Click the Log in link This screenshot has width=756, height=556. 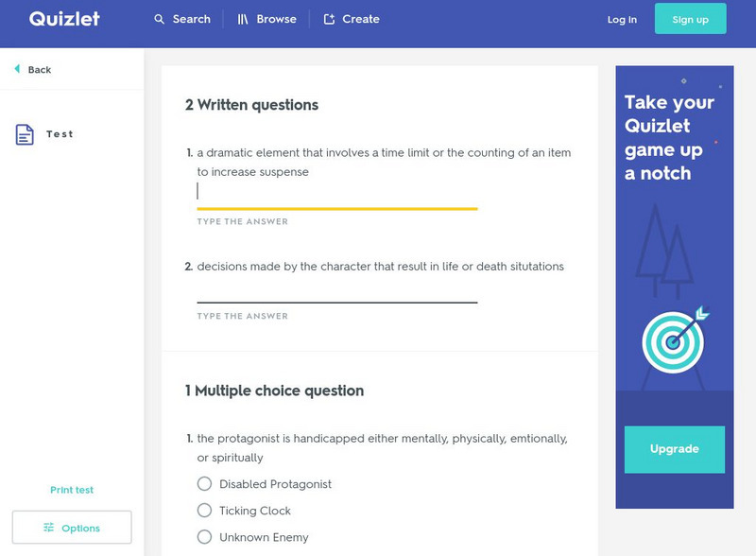point(621,18)
